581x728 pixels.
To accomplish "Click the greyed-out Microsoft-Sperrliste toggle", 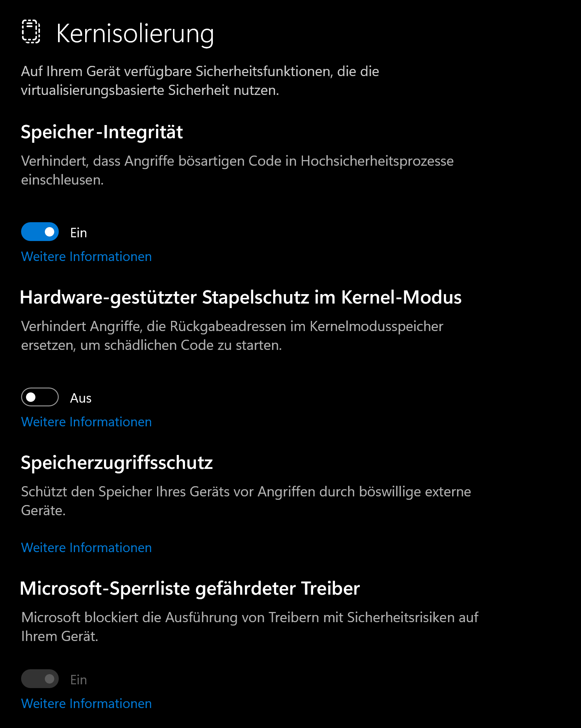I will click(40, 679).
